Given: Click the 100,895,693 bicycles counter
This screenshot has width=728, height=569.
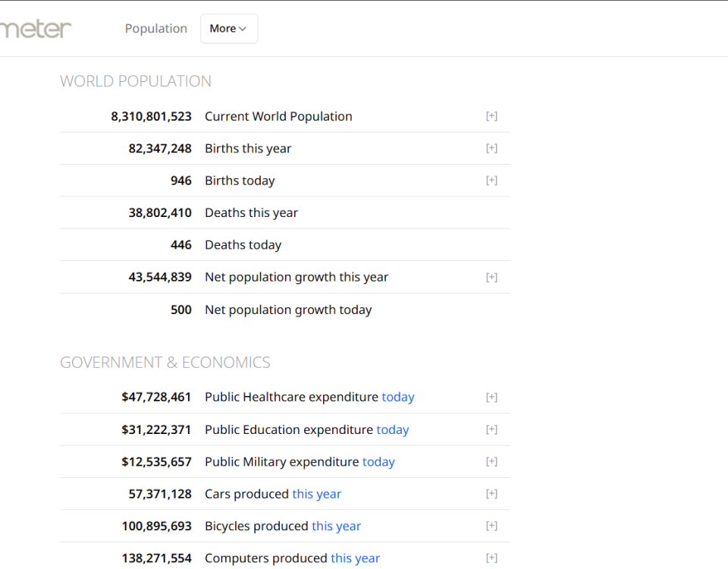Looking at the screenshot, I should [x=156, y=525].
